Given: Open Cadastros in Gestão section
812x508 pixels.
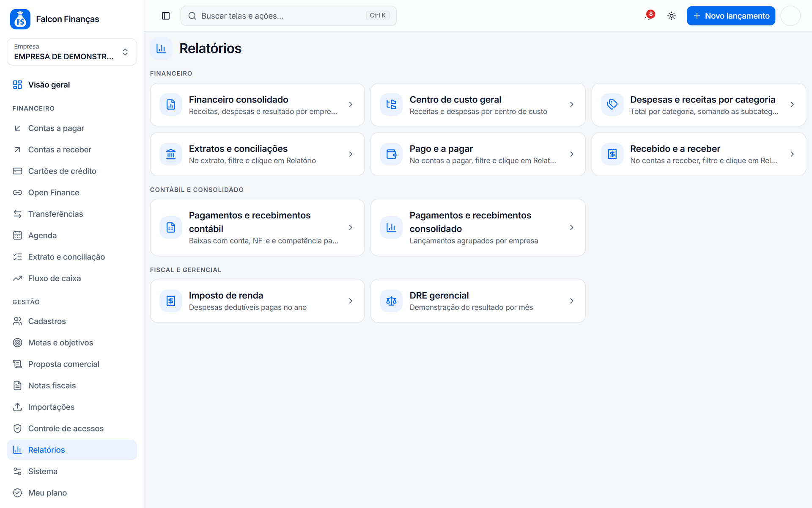Looking at the screenshot, I should pos(72,321).
